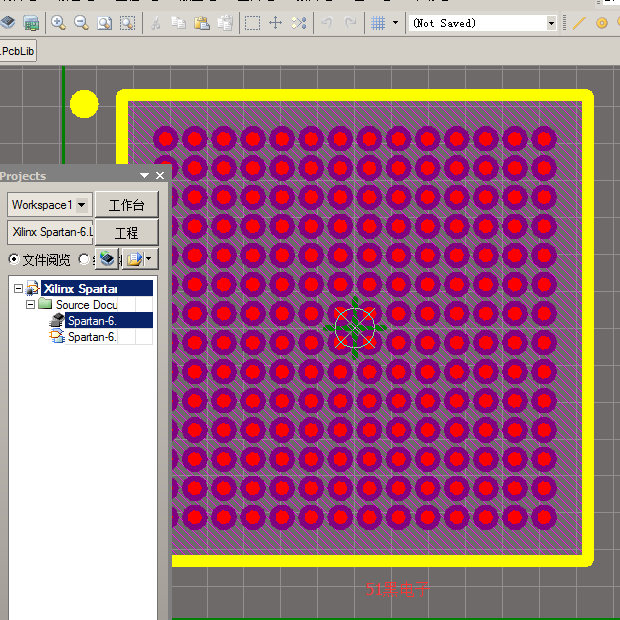Click the PCB board view icon

[x=31, y=23]
